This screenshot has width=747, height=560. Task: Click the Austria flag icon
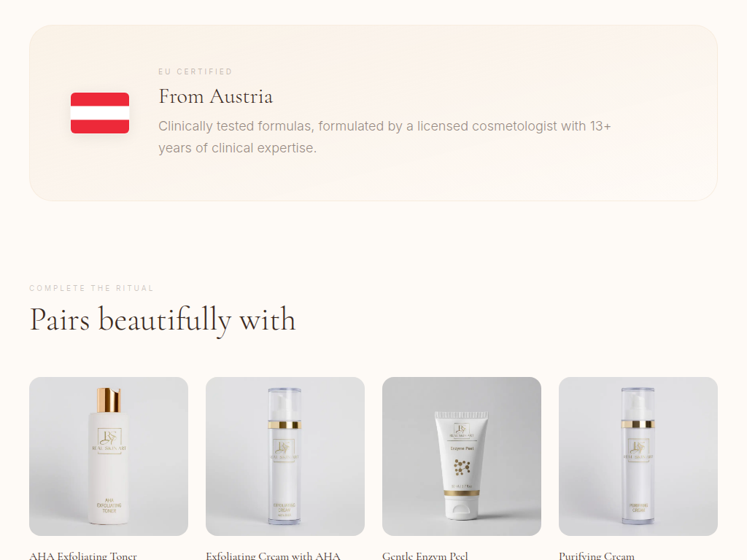coord(100,113)
